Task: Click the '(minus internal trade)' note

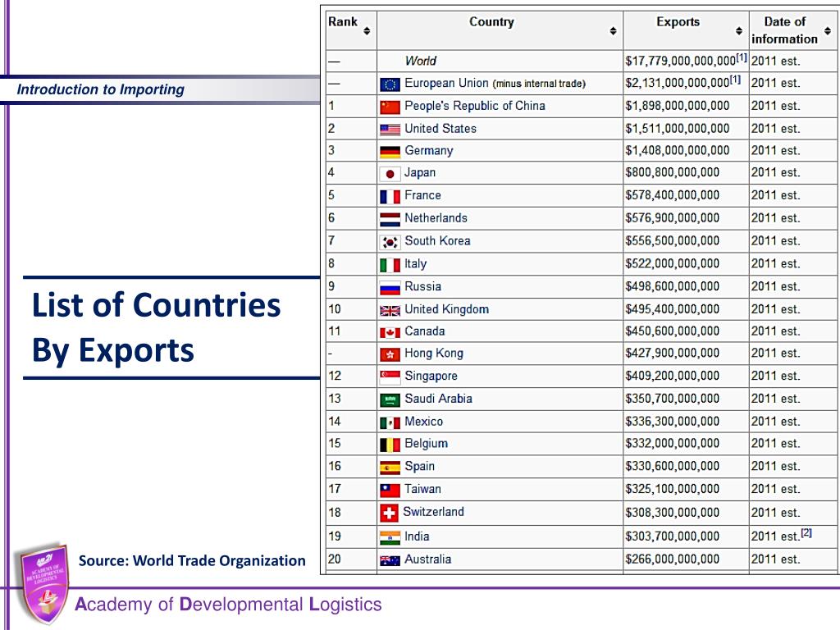Action: pyautogui.click(x=540, y=84)
